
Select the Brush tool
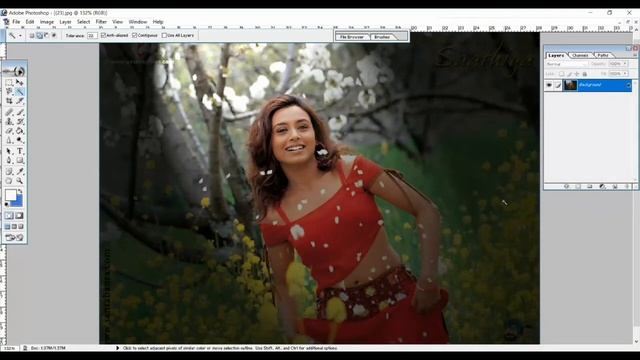tap(20, 112)
